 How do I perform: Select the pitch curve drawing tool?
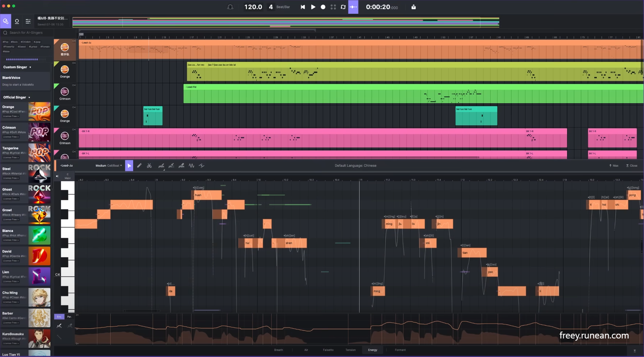pos(161,166)
